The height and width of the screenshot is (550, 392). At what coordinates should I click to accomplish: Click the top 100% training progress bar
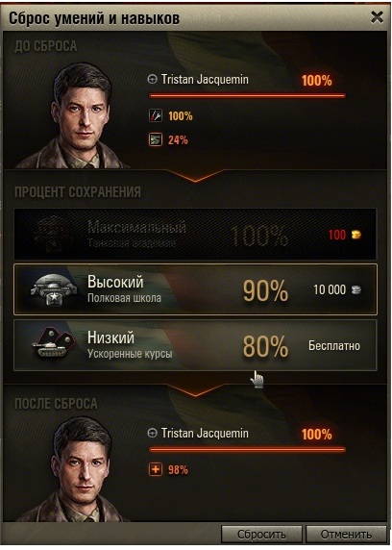247,95
